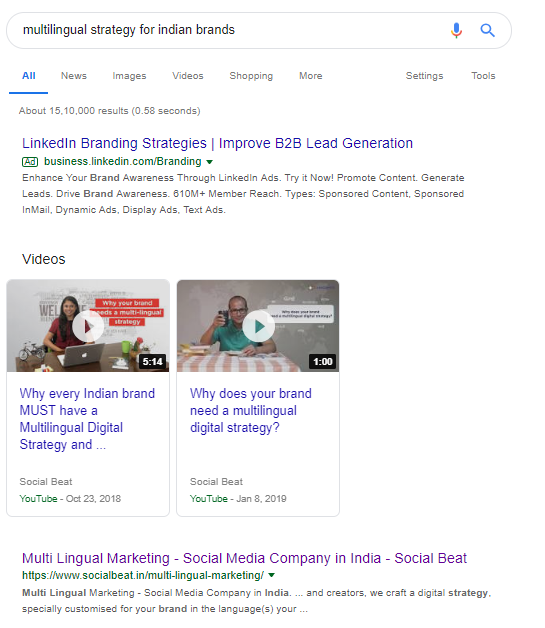Click the socialbeat.in multi-lingual-marketing URL

pyautogui.click(x=143, y=576)
